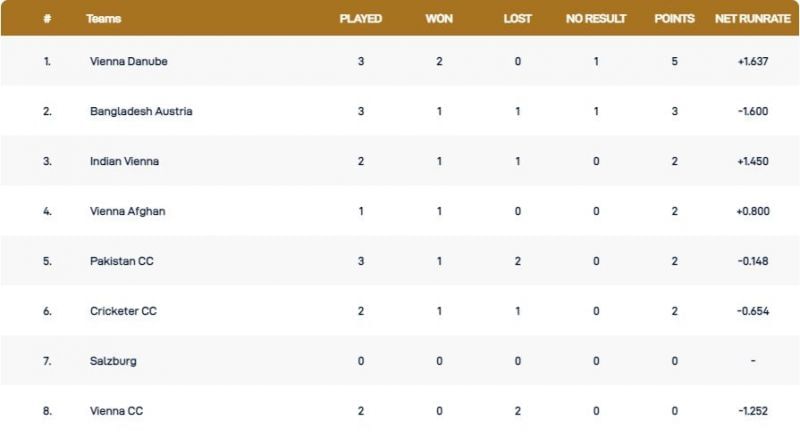Screen dimensions: 800x437
Task: Open the Vienna Danube team link
Action: [x=128, y=61]
